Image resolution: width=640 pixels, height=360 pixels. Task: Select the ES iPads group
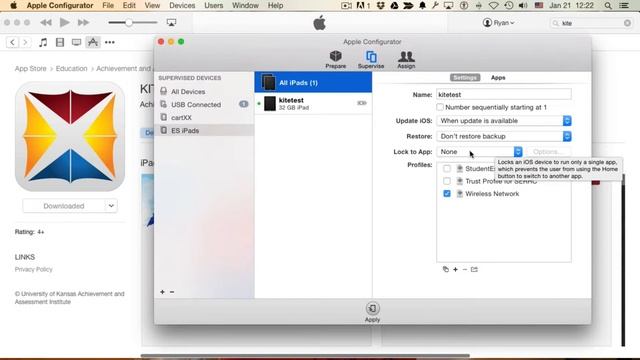click(x=204, y=131)
